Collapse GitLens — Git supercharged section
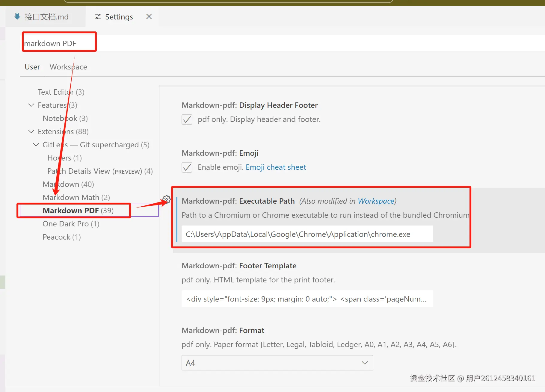This screenshot has height=392, width=545. [36, 145]
